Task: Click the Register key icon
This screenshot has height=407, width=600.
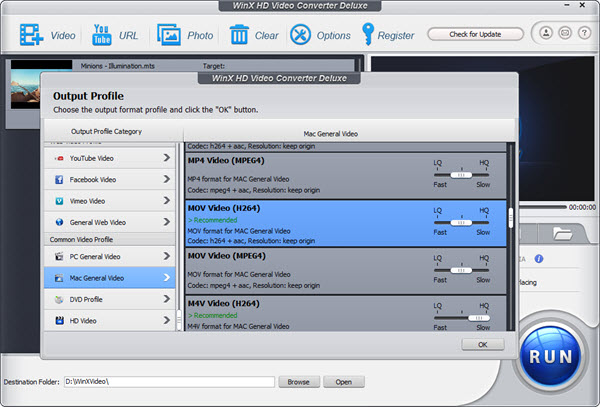Action: pos(368,34)
